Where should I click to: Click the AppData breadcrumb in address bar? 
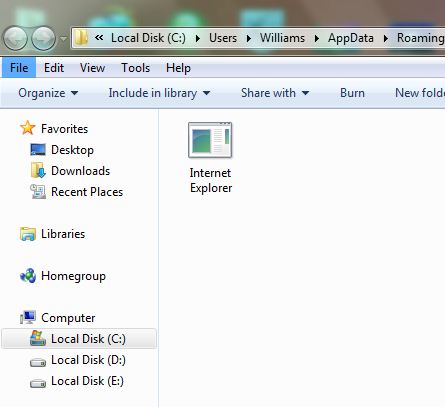(351, 38)
